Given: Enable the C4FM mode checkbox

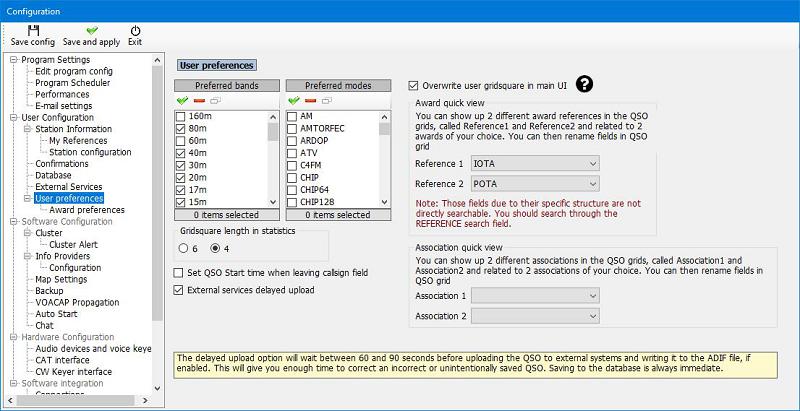Looking at the screenshot, I should point(292,166).
